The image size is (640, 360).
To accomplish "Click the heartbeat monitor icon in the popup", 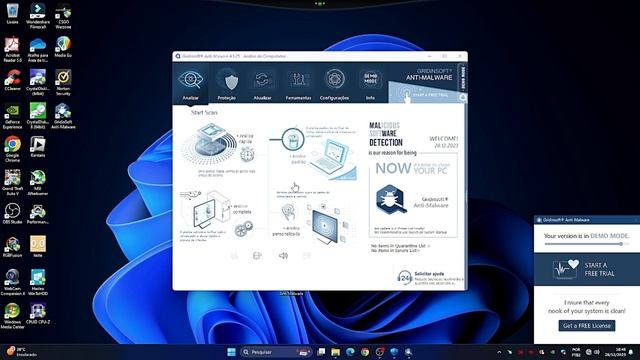I will click(566, 269).
